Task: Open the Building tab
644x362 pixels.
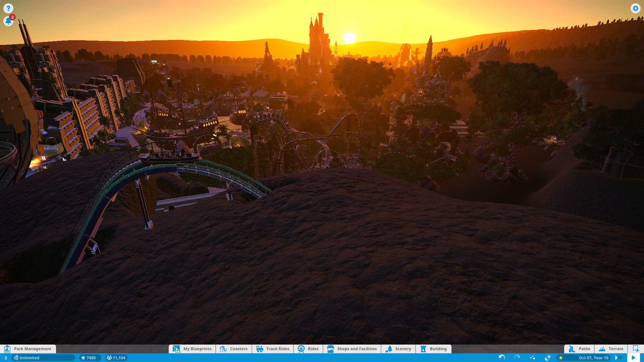Action: (433, 349)
